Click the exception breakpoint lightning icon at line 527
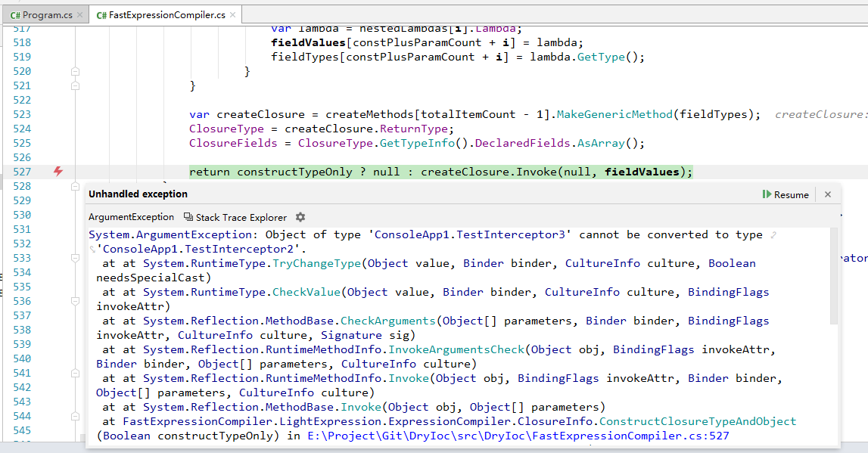The width and height of the screenshot is (868, 453). tap(57, 172)
